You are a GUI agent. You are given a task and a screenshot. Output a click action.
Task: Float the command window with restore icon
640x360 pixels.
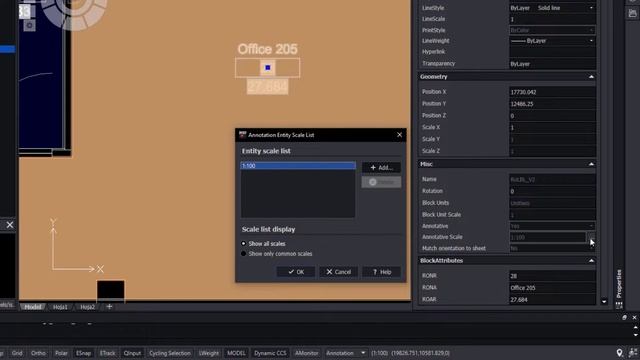coord(624,317)
